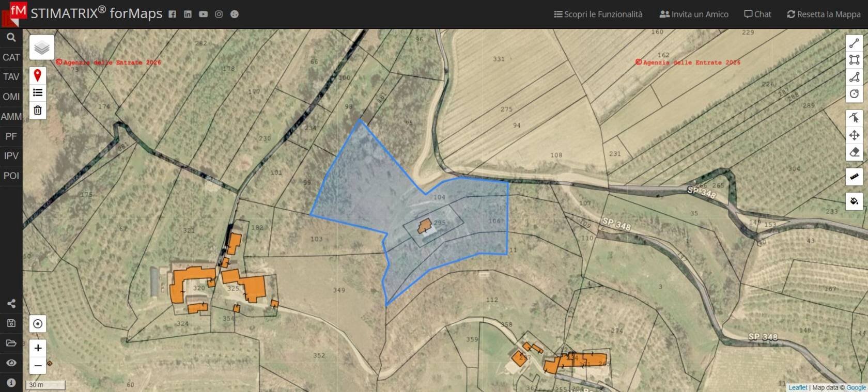Place a red location marker
868x392 pixels.
click(x=38, y=75)
